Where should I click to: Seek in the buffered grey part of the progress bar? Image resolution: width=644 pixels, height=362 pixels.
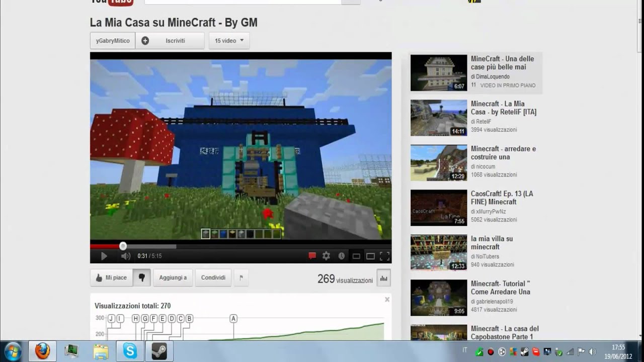[x=151, y=246]
